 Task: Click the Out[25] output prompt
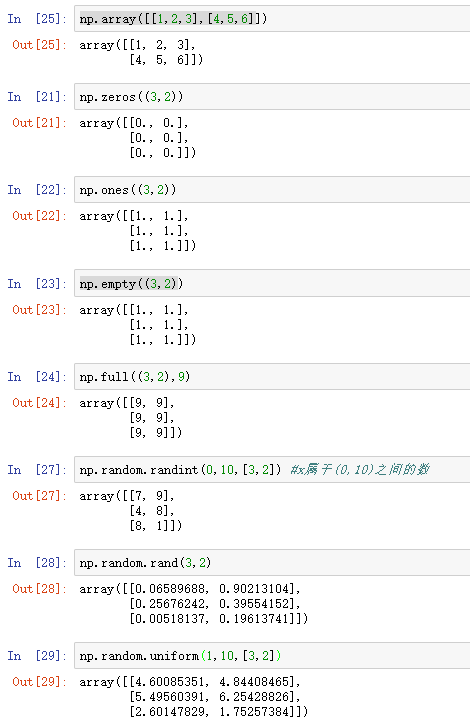pyautogui.click(x=39, y=45)
